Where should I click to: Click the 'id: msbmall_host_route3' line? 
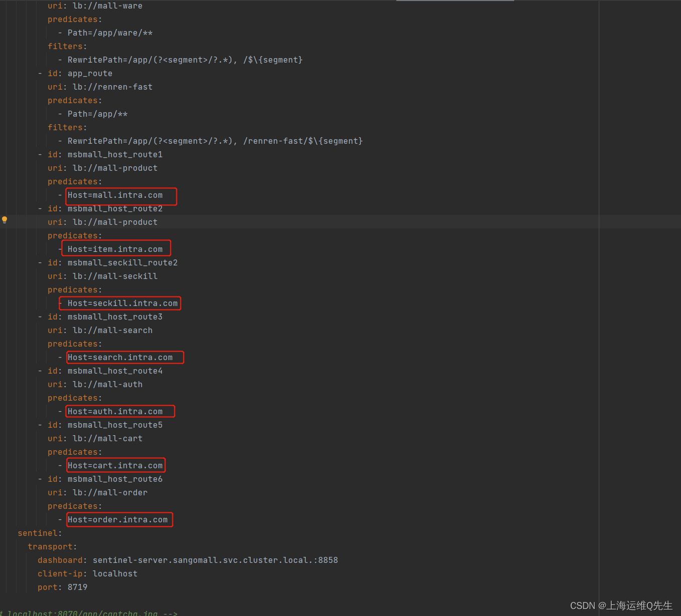tap(105, 317)
